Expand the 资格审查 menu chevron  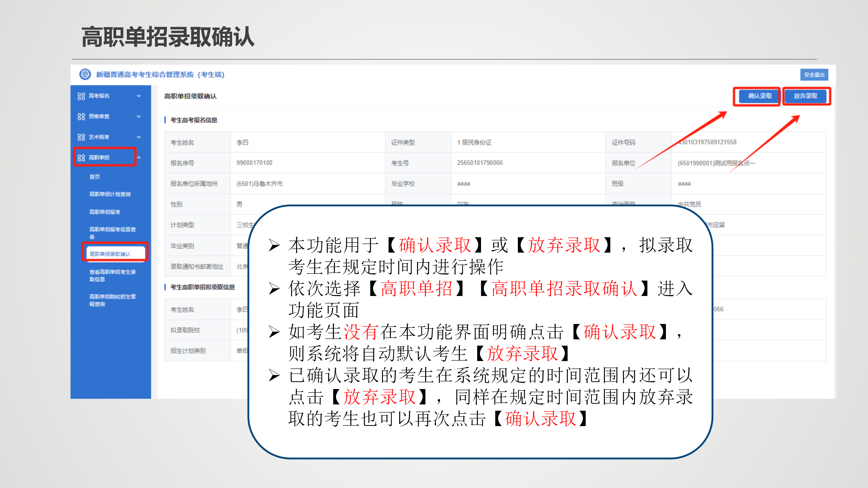point(139,117)
